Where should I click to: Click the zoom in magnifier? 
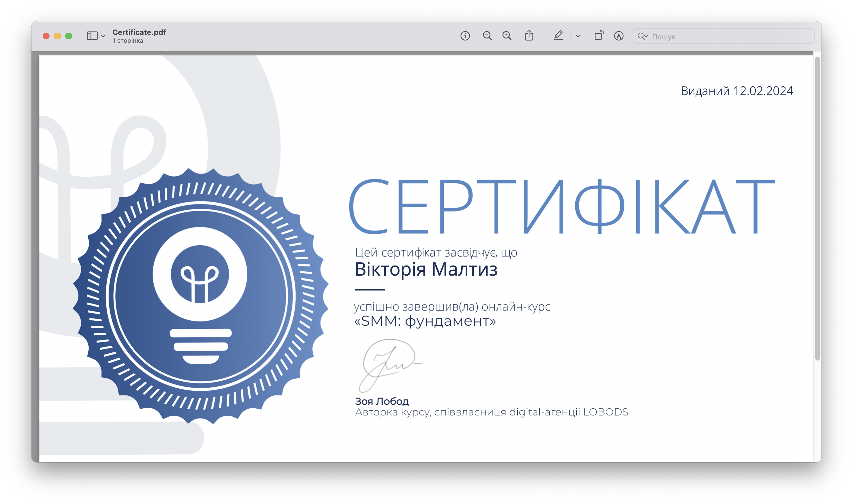(507, 36)
